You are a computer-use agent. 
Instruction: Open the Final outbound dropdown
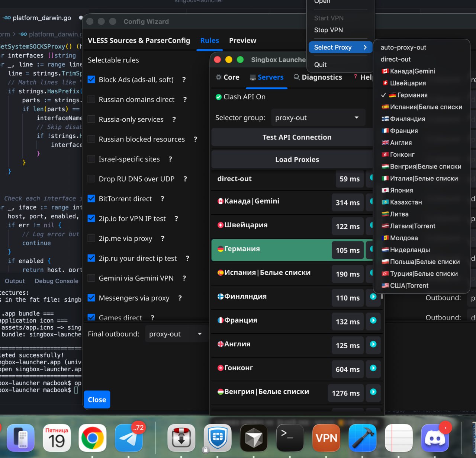[176, 334]
